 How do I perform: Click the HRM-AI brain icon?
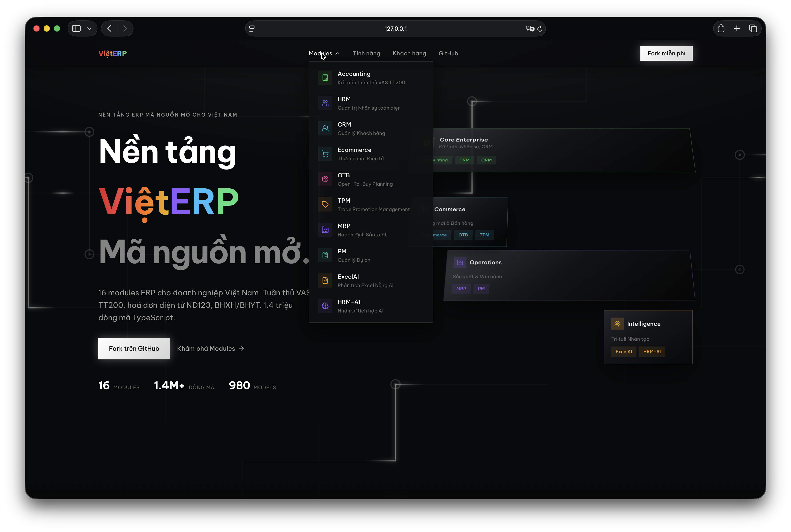[x=325, y=306]
